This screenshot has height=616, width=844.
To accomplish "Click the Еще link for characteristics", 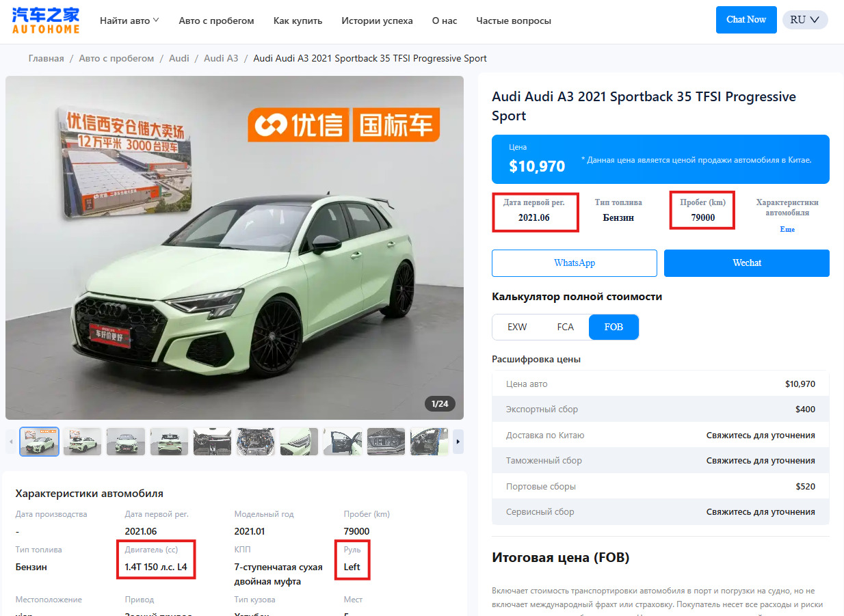I will tap(787, 229).
